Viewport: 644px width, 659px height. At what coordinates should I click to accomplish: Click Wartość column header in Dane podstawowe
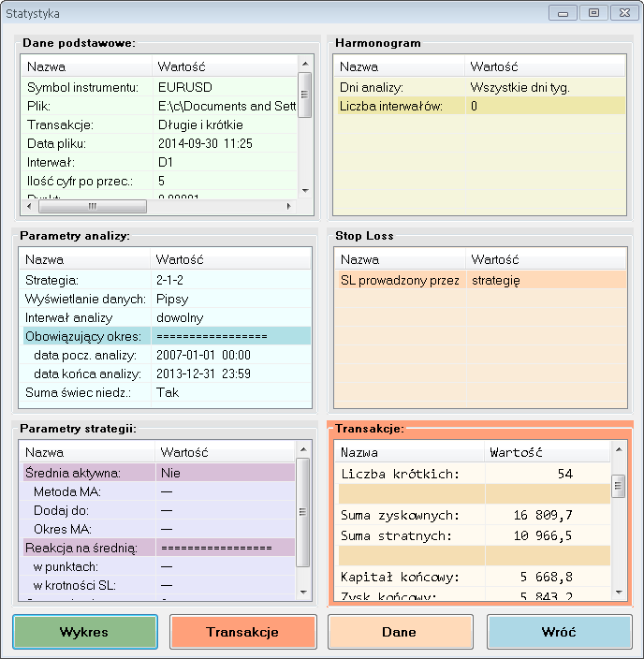[225, 66]
